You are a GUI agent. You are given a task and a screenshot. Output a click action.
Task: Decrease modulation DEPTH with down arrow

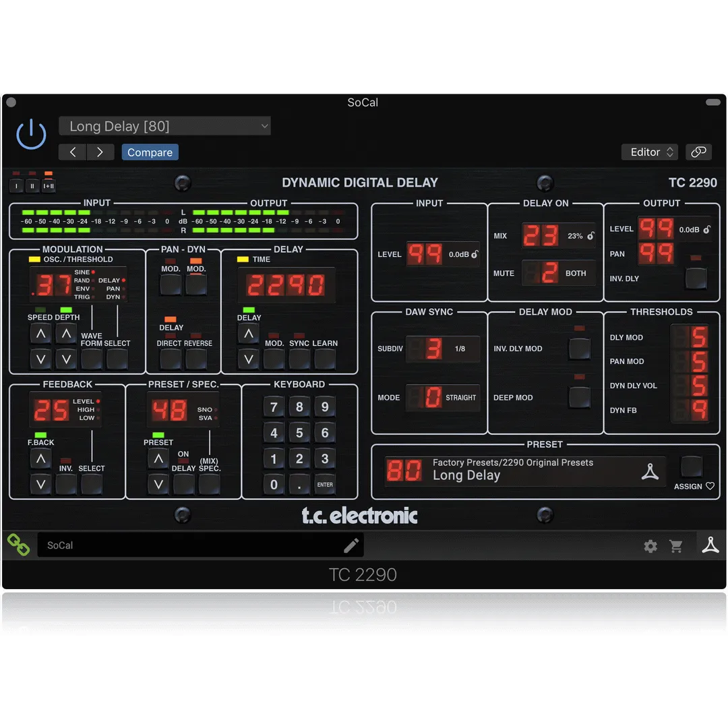(66, 359)
